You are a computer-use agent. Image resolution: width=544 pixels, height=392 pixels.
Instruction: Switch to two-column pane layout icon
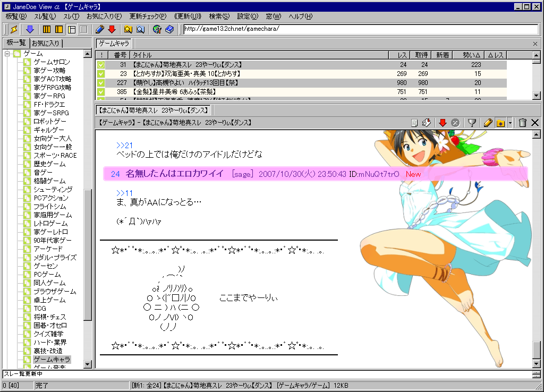(x=59, y=30)
